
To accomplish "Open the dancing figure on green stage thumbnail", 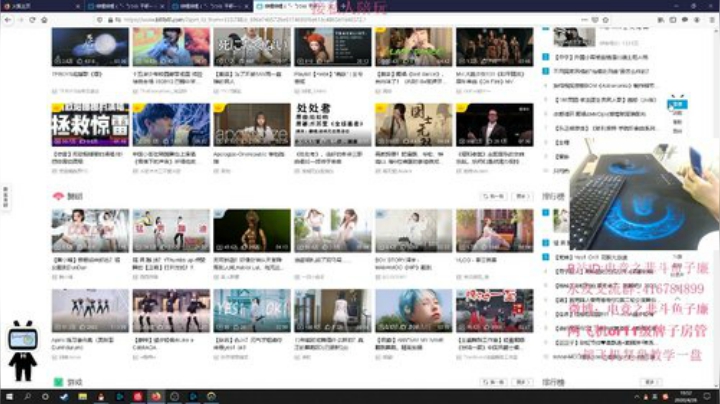I will point(252,230).
